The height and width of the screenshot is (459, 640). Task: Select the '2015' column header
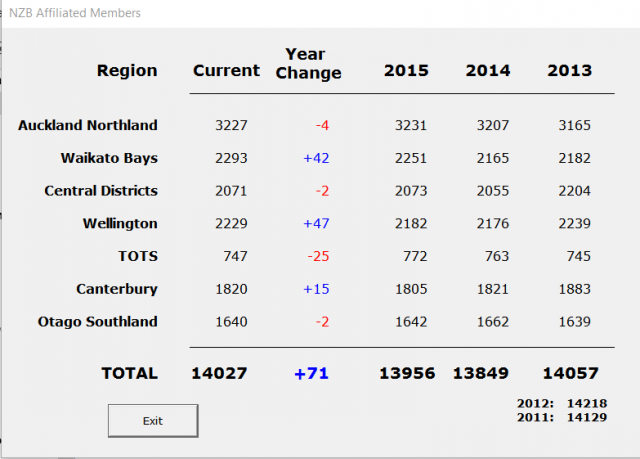pos(406,71)
